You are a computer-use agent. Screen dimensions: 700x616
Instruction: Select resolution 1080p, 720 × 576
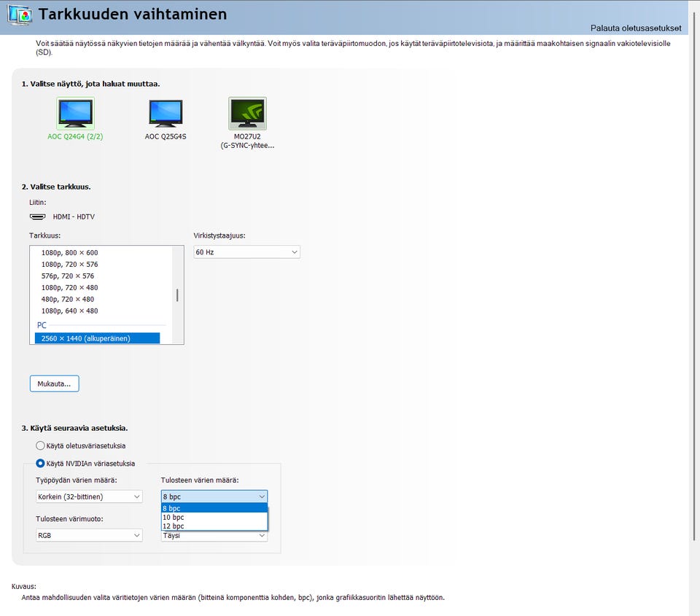[x=70, y=264]
